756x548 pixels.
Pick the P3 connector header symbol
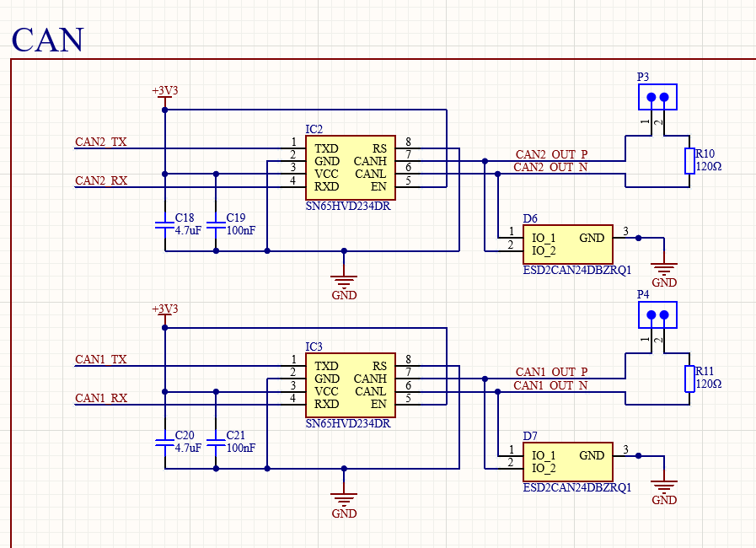tap(657, 98)
